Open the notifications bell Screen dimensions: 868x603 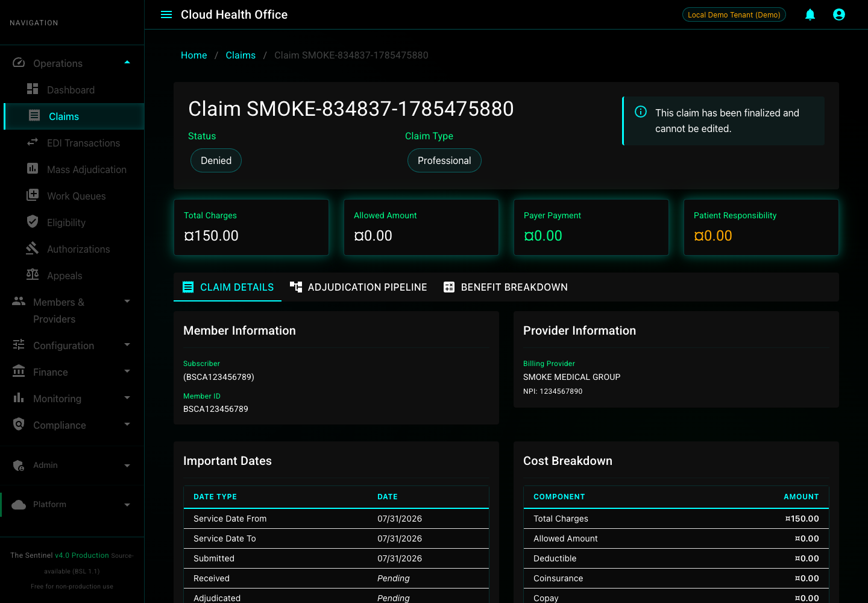(810, 14)
